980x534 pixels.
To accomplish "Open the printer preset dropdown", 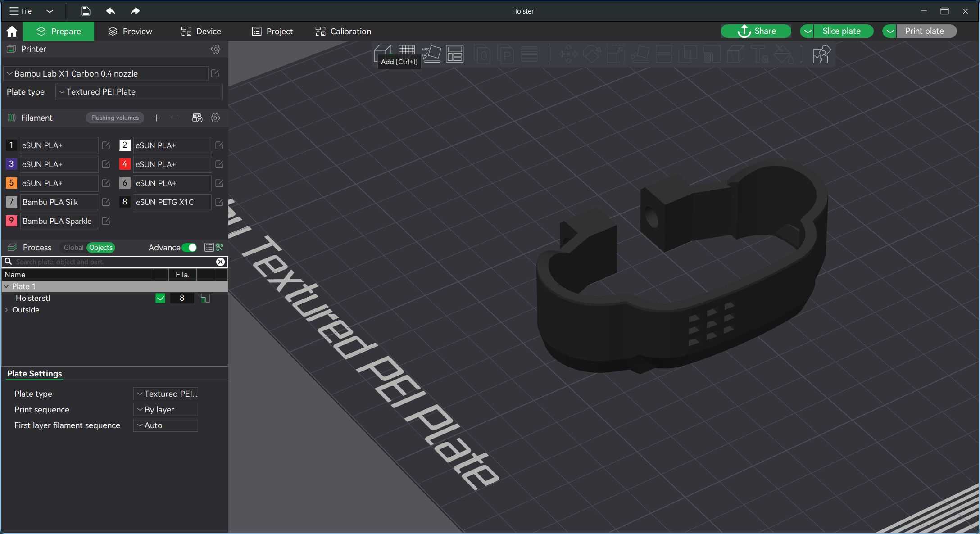I will click(x=106, y=73).
